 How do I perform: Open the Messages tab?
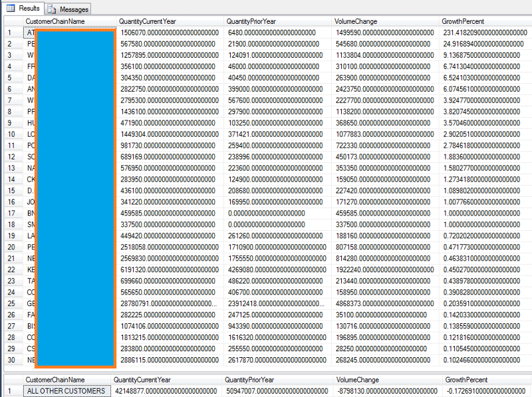coord(68,9)
